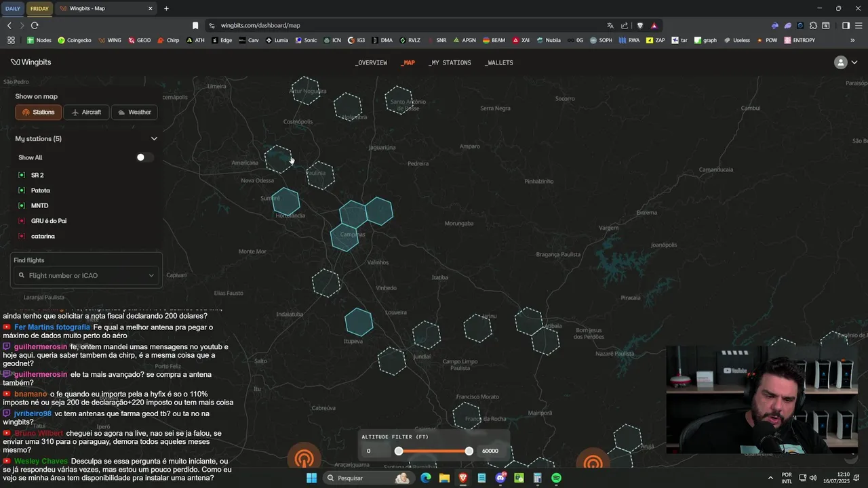Select Stations map layer

coord(39,113)
